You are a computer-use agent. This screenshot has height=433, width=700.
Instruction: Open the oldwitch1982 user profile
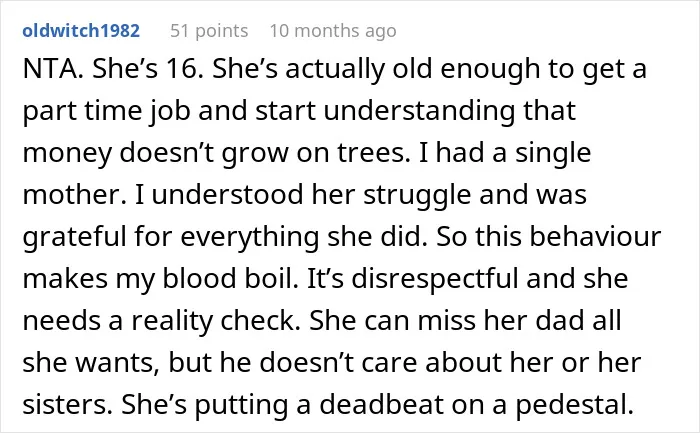click(81, 31)
